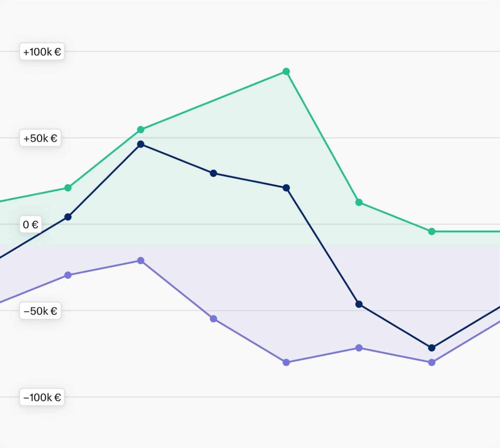The image size is (500, 448).
Task: Select navy point directly beneath the green peak
Action: [286, 188]
